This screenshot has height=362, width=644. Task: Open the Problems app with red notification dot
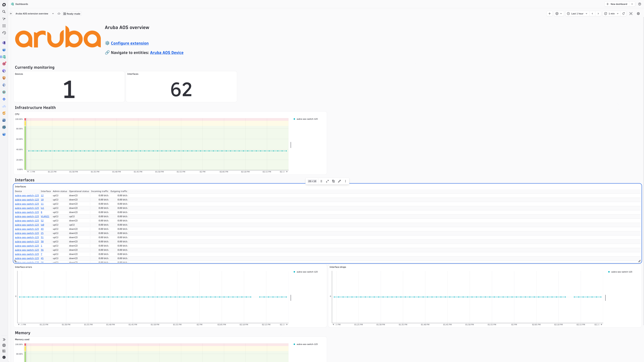click(4, 64)
